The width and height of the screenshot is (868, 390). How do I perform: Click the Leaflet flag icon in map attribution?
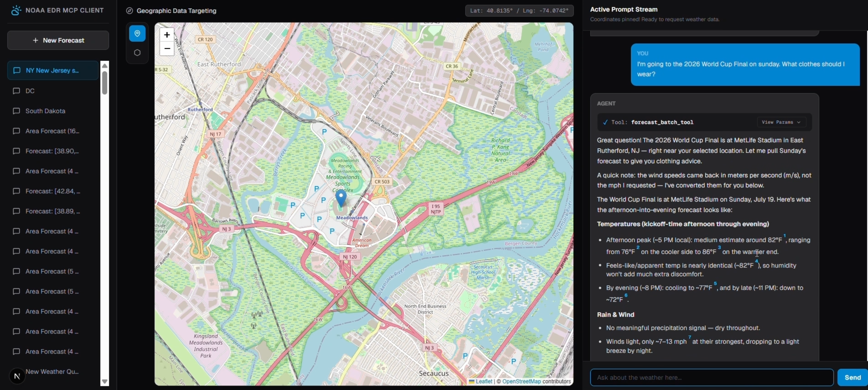pos(472,381)
